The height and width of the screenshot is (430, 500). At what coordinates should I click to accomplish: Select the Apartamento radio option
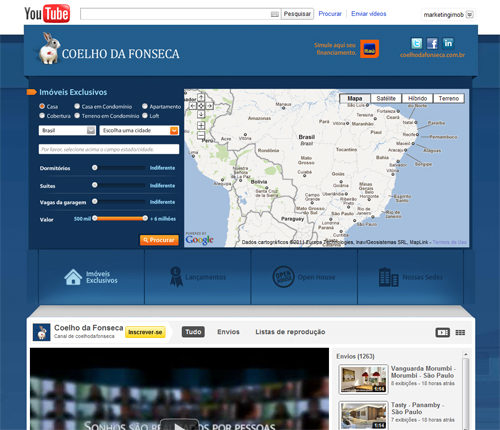(x=145, y=106)
